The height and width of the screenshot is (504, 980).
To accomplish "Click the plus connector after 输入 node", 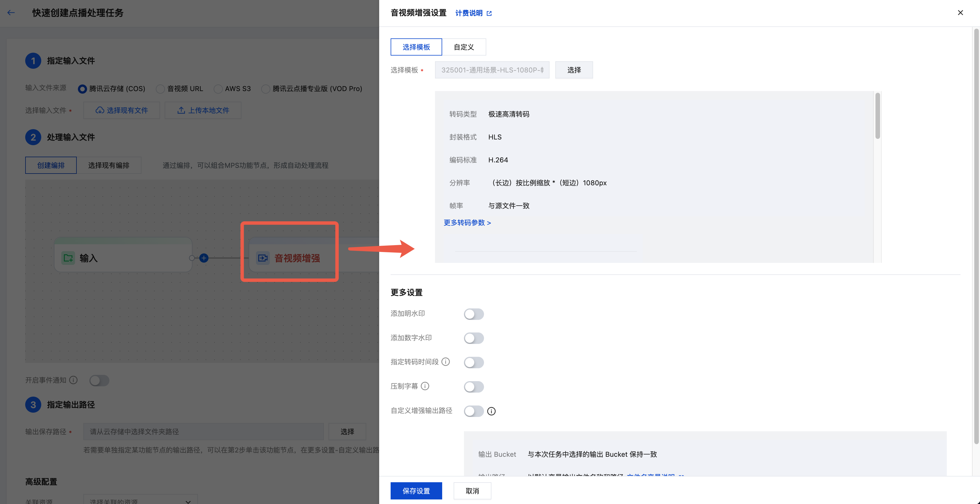I will 204,258.
